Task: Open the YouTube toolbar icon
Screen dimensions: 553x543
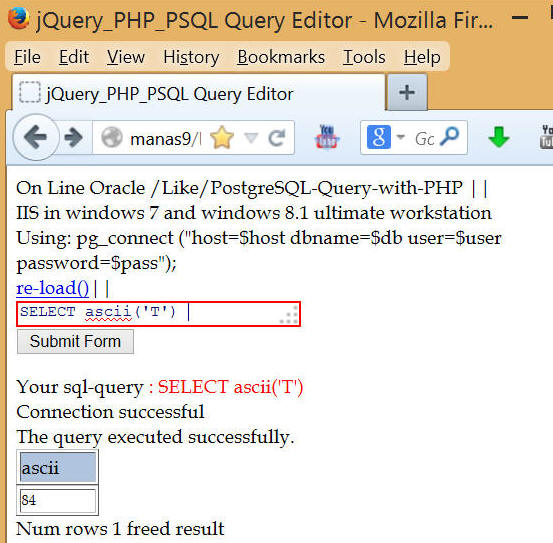Action: (x=327, y=137)
